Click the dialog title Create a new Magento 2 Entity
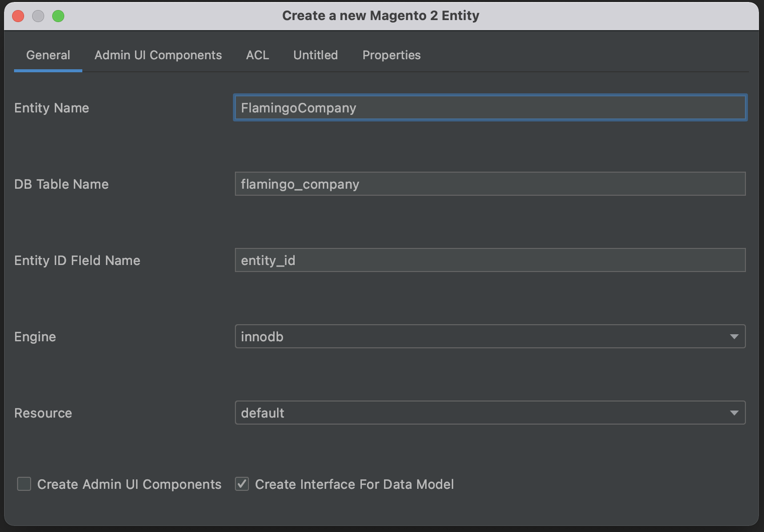Screen dimensions: 764x532 click(x=380, y=16)
